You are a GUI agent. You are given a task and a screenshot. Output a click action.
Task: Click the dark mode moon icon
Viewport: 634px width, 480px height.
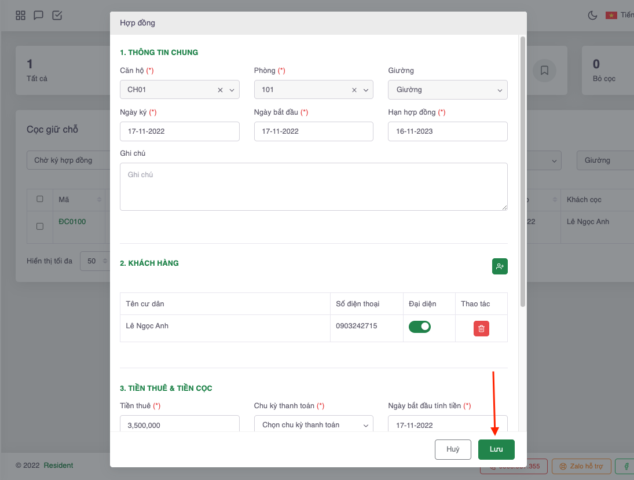(592, 15)
